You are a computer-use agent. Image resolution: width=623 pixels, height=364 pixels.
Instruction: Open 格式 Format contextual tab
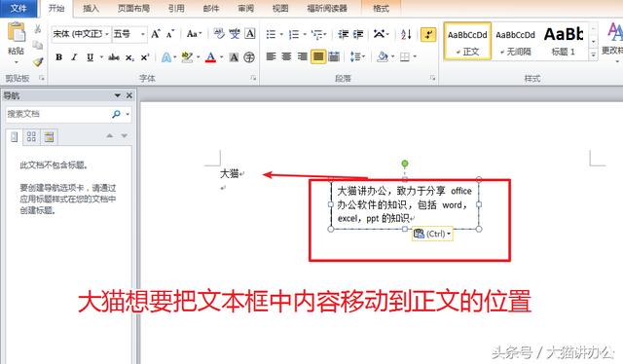(x=381, y=8)
